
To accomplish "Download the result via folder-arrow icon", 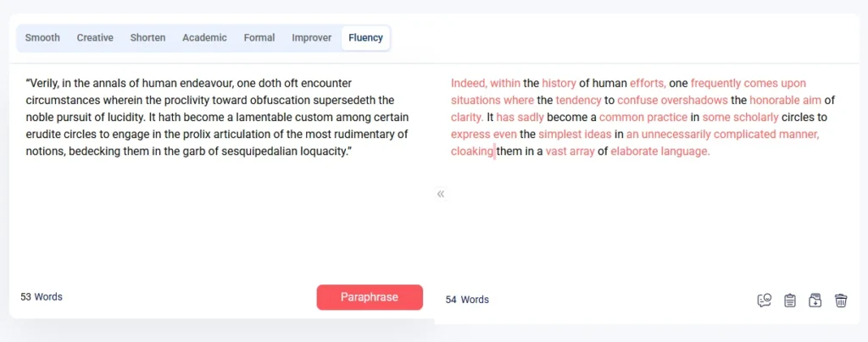I will 815,300.
